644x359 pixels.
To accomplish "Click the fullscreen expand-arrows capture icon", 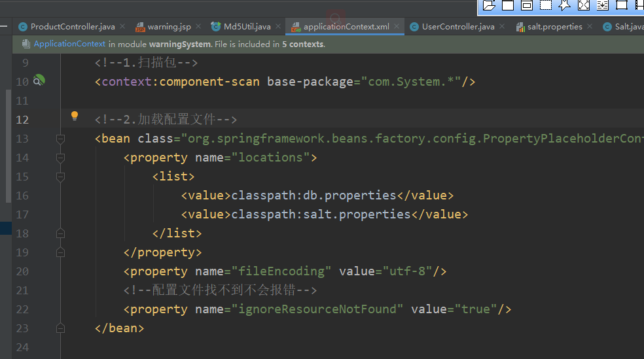I will tap(584, 5).
